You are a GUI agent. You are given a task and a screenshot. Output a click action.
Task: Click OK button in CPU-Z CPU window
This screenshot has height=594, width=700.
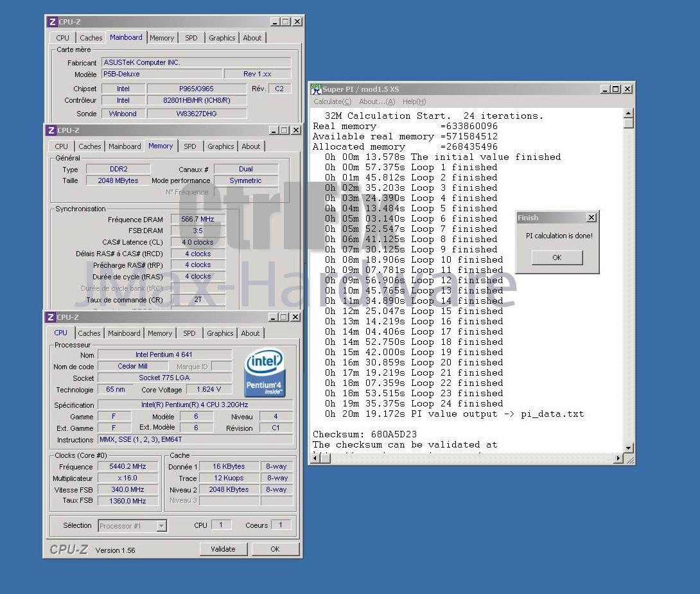click(275, 549)
